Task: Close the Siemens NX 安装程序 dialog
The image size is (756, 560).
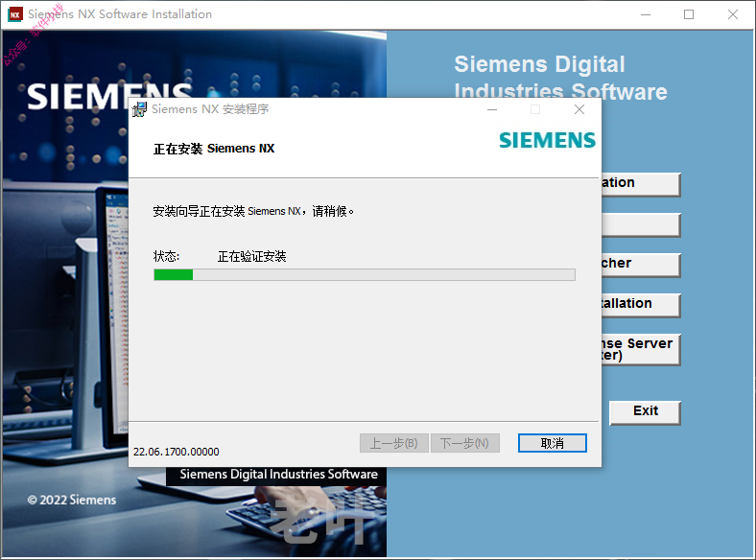Action: (x=579, y=109)
